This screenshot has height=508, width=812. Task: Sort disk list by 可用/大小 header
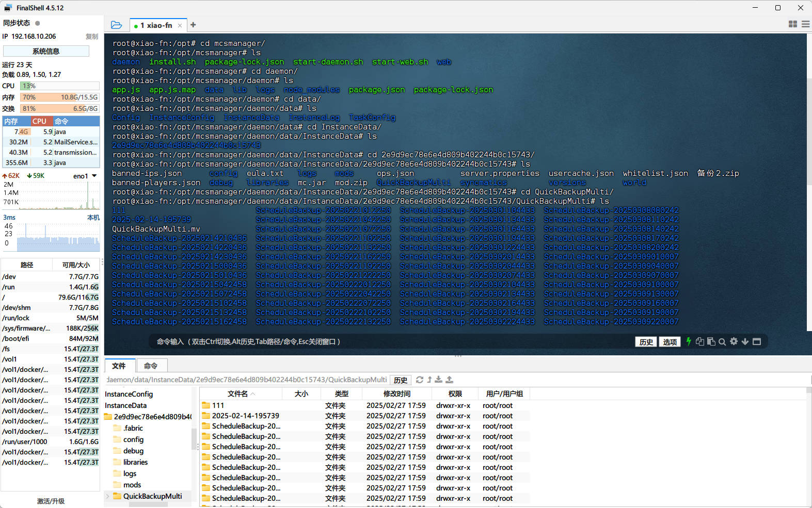click(x=76, y=265)
